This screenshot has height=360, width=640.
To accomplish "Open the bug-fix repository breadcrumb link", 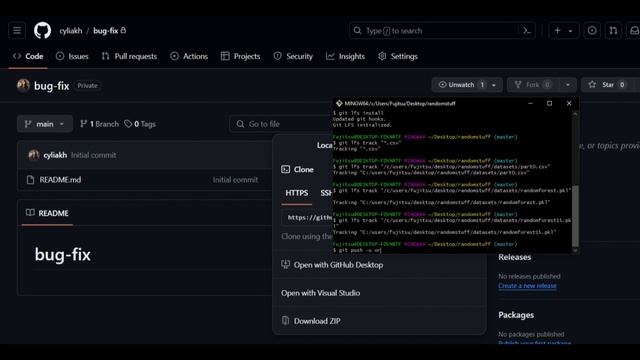I will [x=105, y=31].
